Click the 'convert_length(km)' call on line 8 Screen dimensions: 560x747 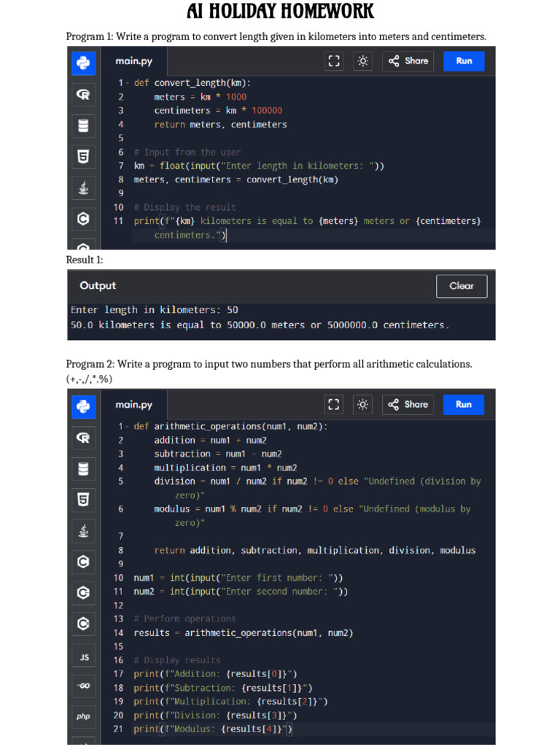click(x=292, y=179)
